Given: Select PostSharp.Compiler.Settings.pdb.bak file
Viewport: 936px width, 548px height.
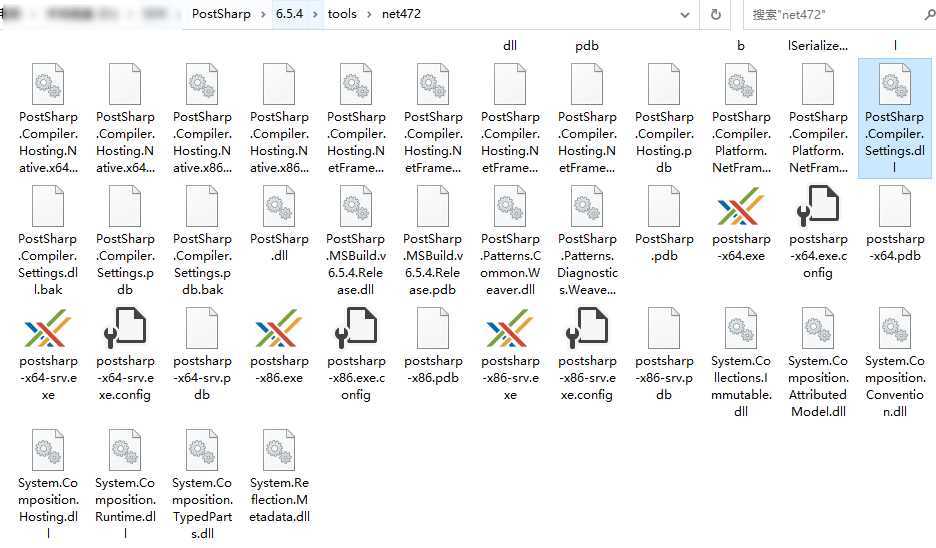Looking at the screenshot, I should tap(202, 241).
